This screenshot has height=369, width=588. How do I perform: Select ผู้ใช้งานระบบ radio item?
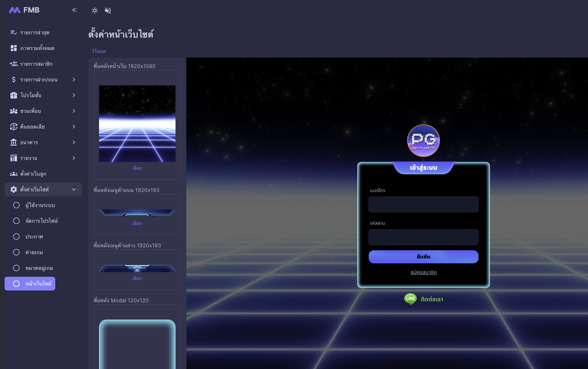tap(16, 205)
